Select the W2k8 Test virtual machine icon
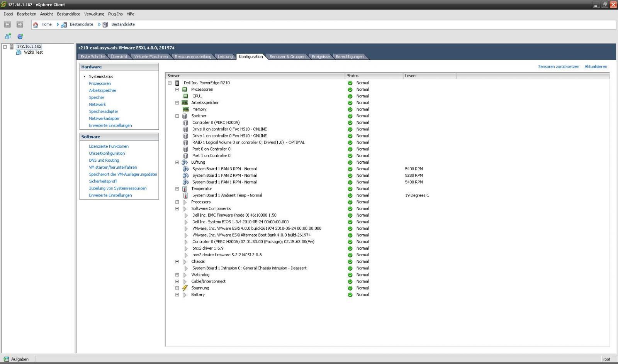Screen dimensions: 618x364 [x=19, y=52]
